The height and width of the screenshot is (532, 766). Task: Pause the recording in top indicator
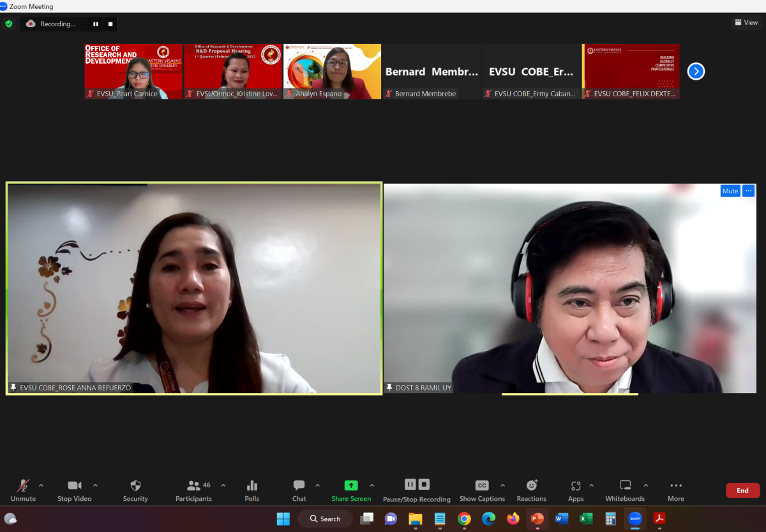(x=96, y=24)
